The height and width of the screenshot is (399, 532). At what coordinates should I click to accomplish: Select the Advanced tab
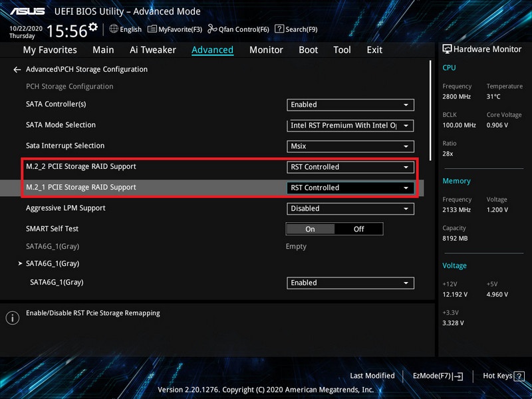pyautogui.click(x=212, y=50)
